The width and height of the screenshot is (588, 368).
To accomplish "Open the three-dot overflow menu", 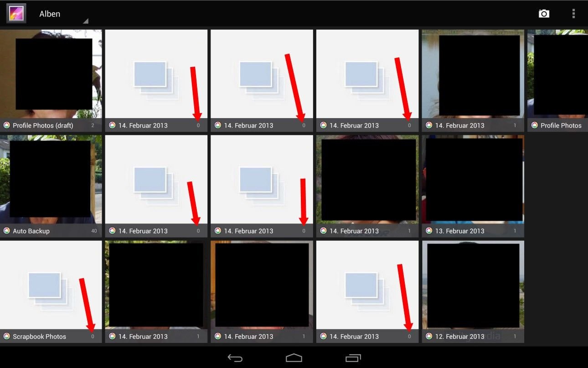I will 573,14.
